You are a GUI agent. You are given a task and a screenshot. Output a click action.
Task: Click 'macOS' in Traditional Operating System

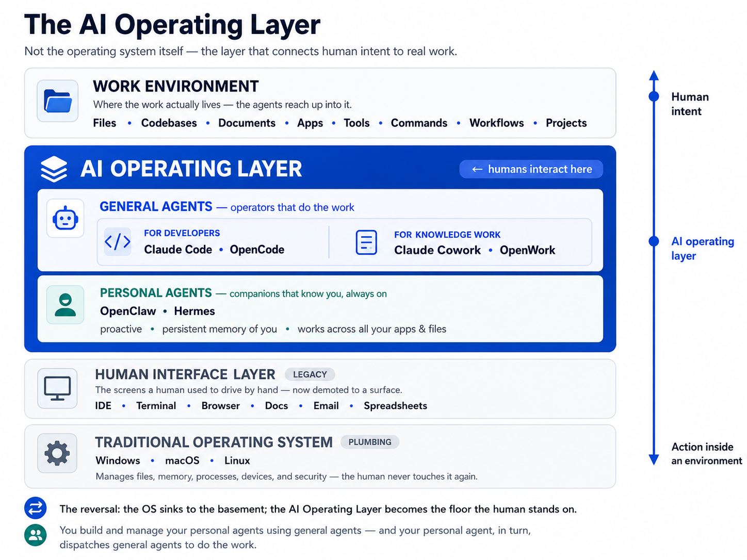[x=182, y=460]
